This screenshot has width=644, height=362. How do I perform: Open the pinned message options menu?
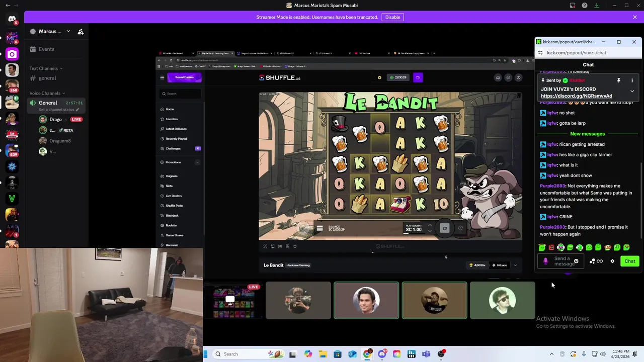point(632,80)
